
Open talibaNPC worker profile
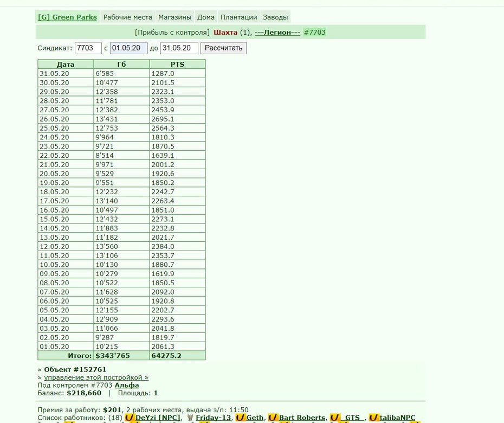click(397, 418)
